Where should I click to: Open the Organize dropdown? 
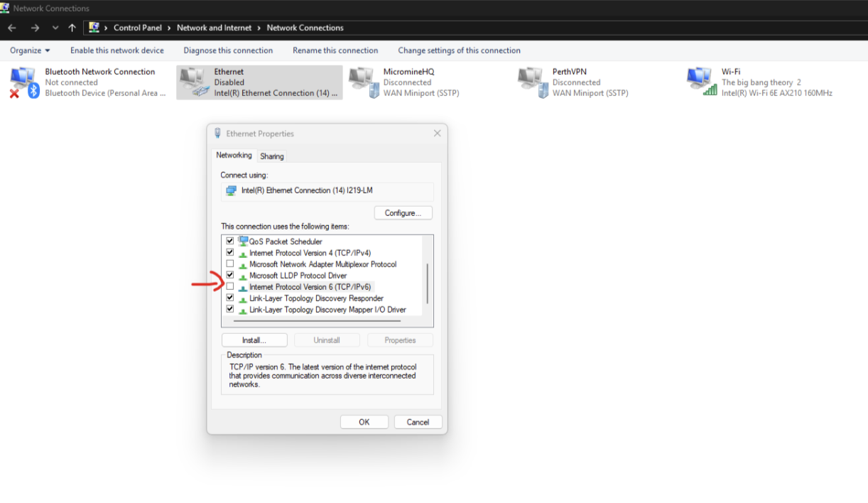click(x=29, y=50)
